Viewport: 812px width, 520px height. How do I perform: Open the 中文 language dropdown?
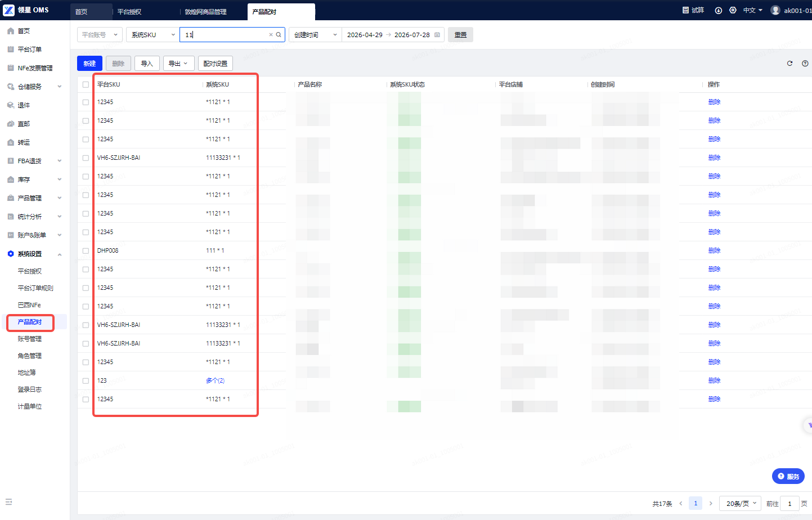point(752,10)
